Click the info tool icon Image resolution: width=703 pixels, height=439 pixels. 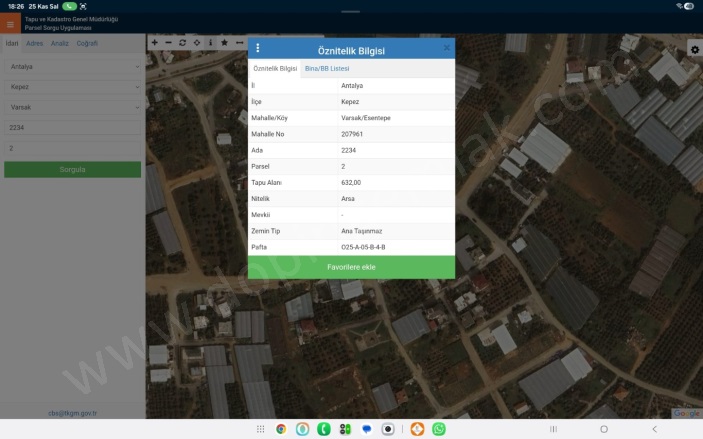pos(210,43)
